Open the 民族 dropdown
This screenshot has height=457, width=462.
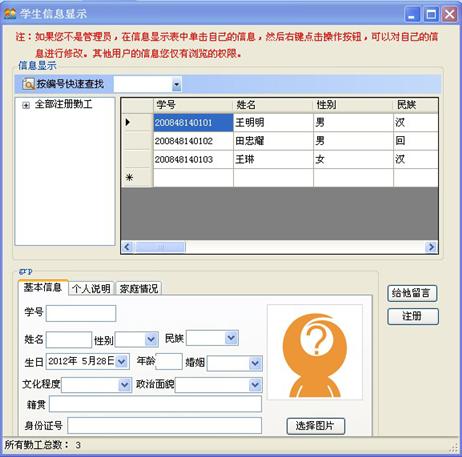click(231, 338)
